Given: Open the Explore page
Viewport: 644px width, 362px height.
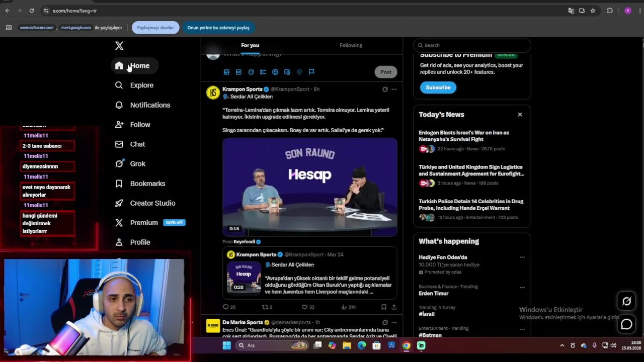Looking at the screenshot, I should [x=134, y=85].
